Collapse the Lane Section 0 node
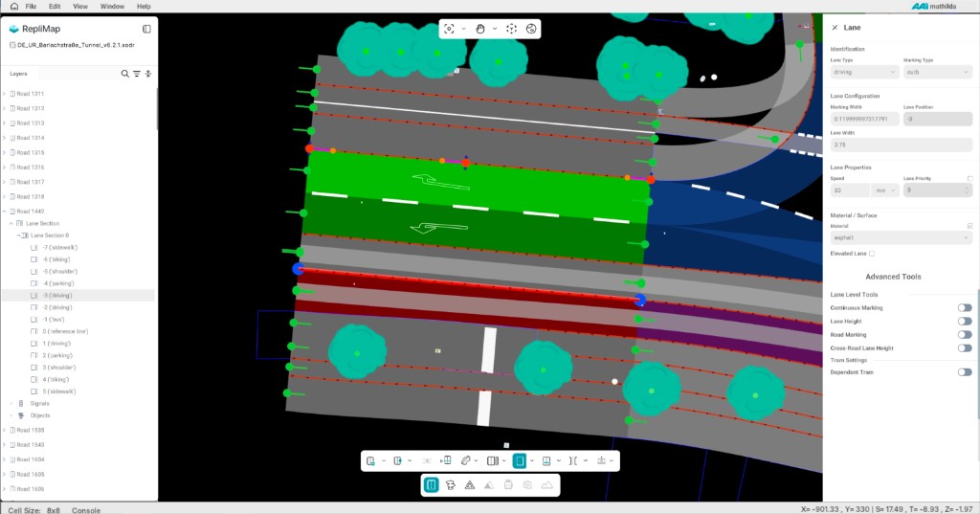Screen dimensions: 980x514 point(18,235)
